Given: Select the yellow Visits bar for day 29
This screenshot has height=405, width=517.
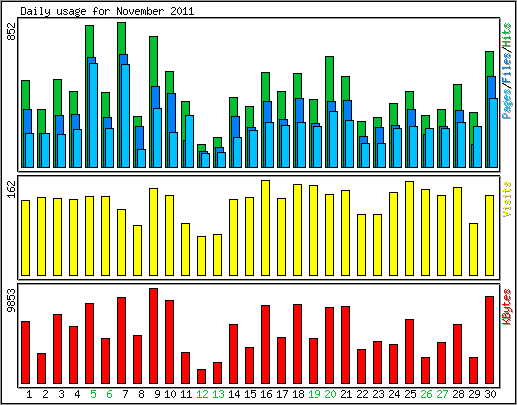Looking at the screenshot, I should 474,249.
